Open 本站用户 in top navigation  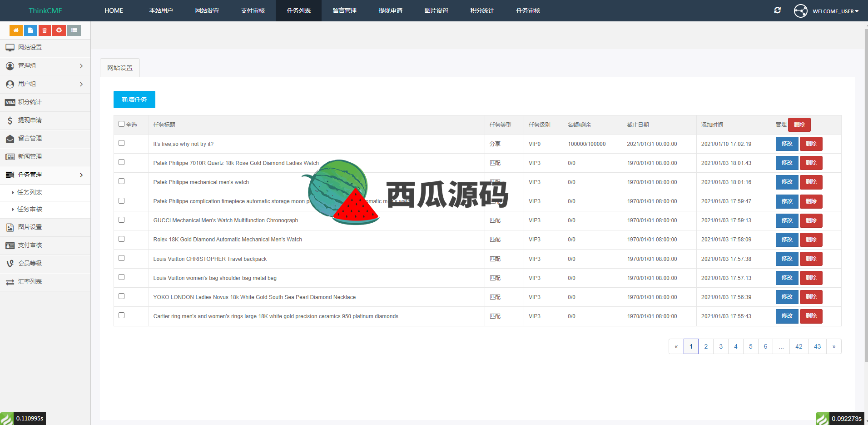coord(161,10)
